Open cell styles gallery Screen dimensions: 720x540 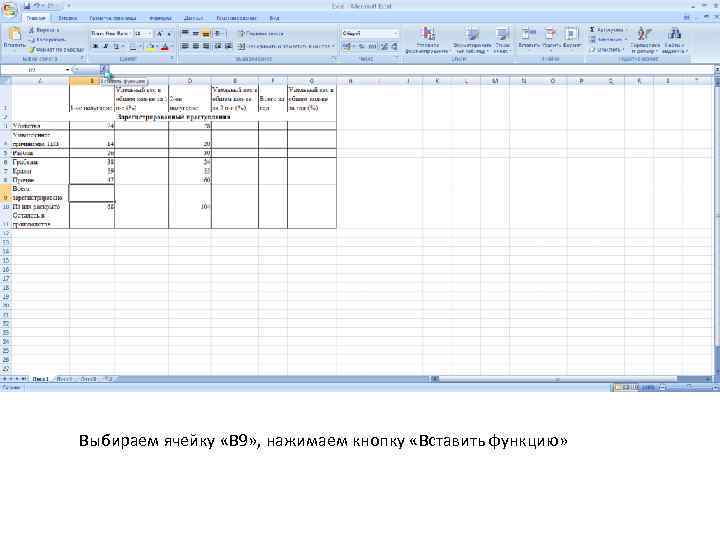pyautogui.click(x=503, y=40)
